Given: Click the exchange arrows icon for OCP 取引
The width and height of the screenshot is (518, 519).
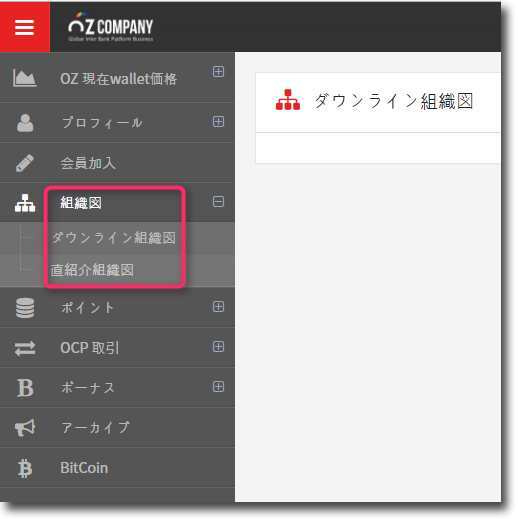Looking at the screenshot, I should tap(25, 348).
